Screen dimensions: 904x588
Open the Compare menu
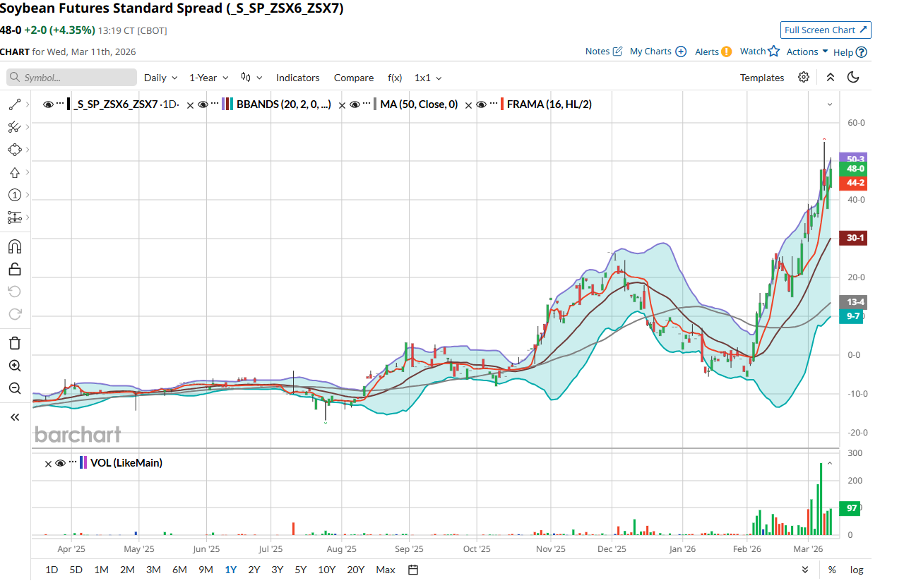[x=354, y=78]
